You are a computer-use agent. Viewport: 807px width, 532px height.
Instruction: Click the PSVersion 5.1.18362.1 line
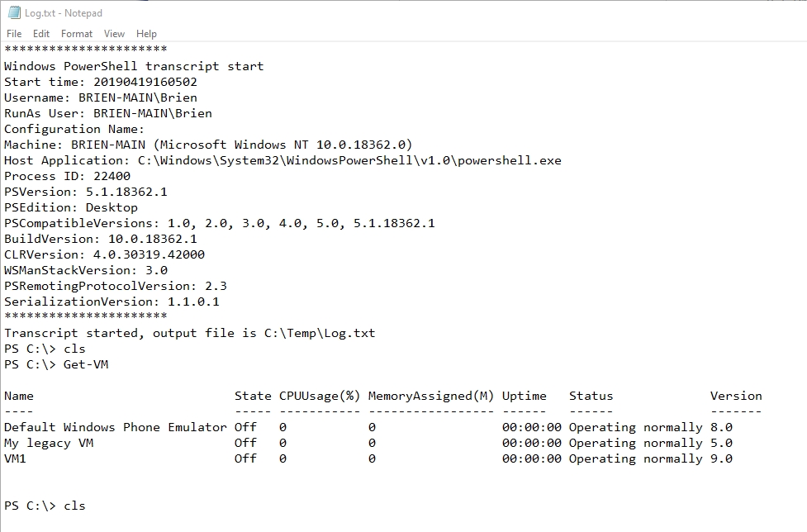click(x=86, y=192)
